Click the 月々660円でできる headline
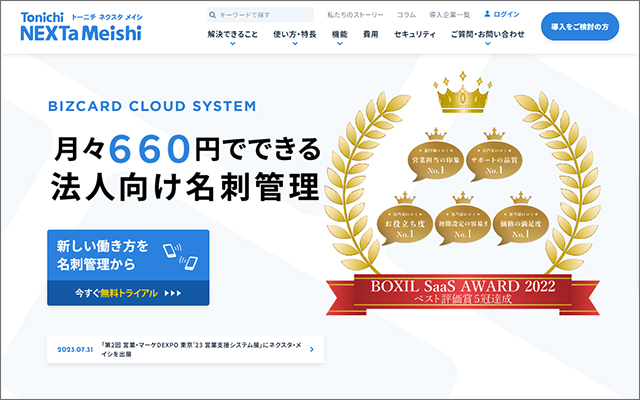Viewport: 640px width, 400px height. (x=188, y=149)
